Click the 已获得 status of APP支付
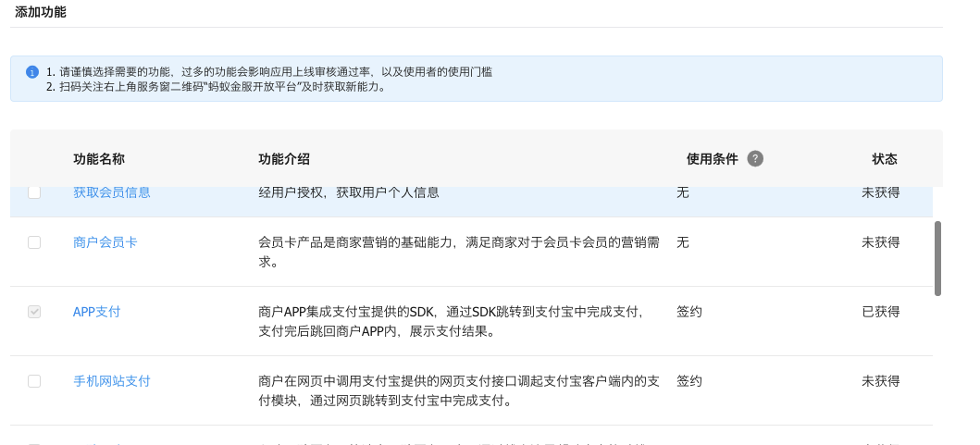Viewport: 980px width, 445px height. (881, 311)
